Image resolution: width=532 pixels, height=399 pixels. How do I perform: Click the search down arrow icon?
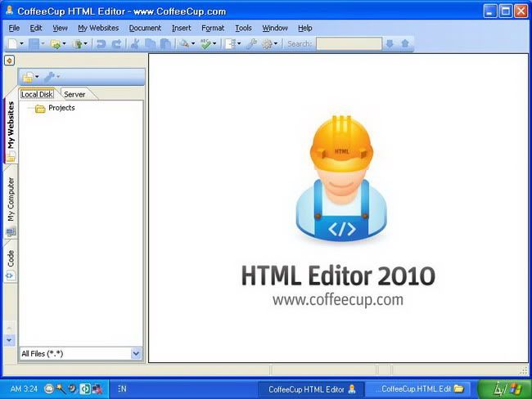click(390, 43)
